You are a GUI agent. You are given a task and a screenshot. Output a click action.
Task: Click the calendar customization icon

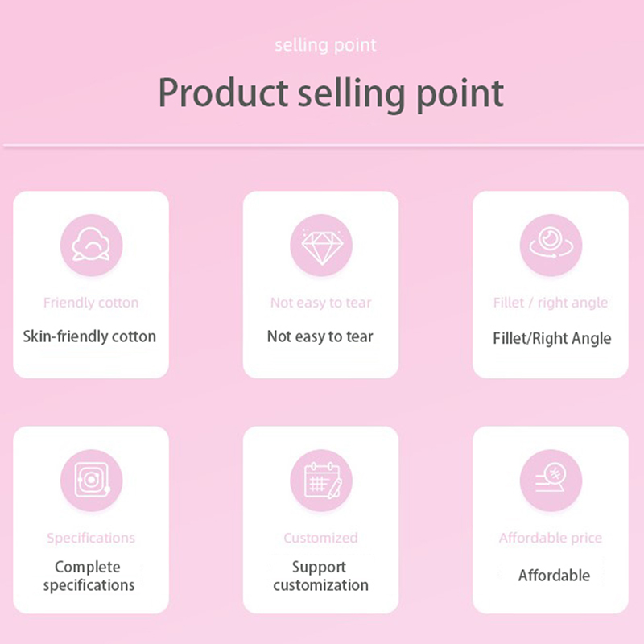pos(320,481)
